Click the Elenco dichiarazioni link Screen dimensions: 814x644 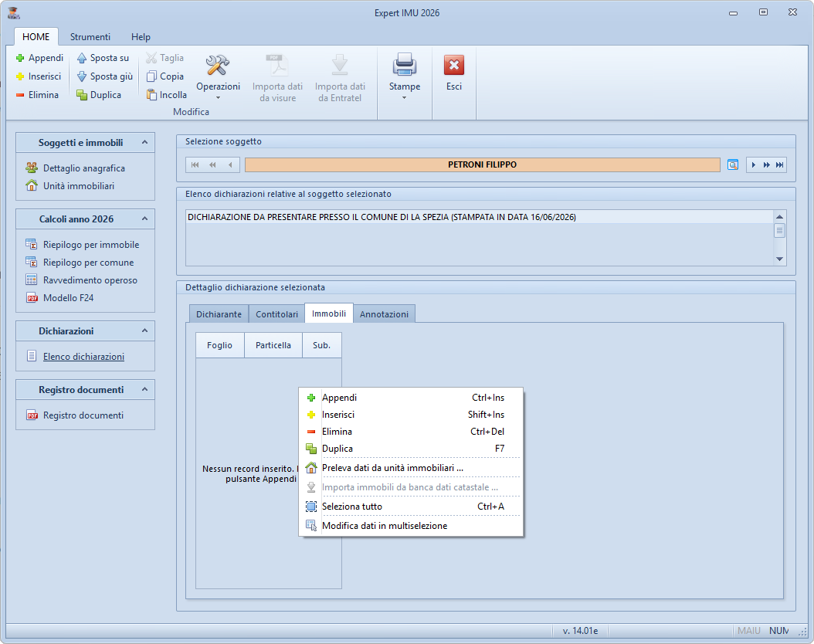[x=83, y=357]
